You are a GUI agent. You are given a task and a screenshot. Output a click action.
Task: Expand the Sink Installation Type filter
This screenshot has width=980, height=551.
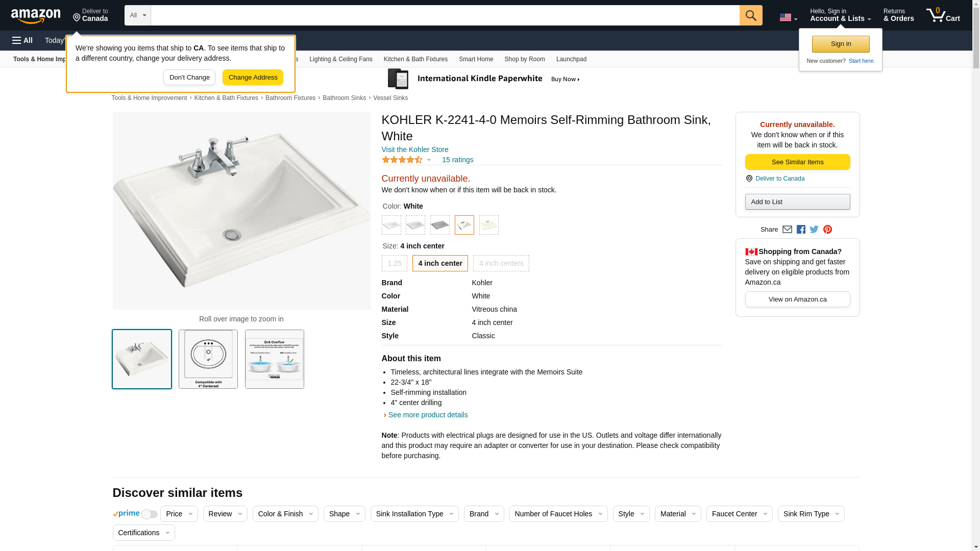point(414,514)
